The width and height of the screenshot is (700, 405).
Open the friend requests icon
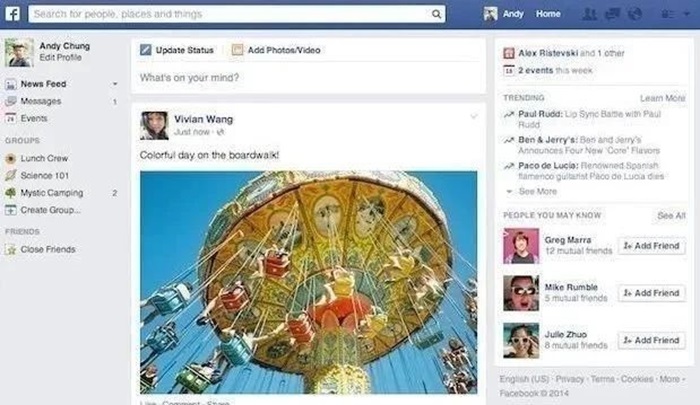tap(590, 14)
